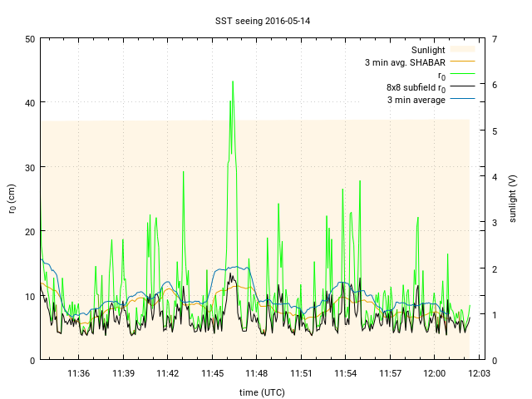Click the 30 tick on the left axis
The height and width of the screenshot is (399, 532).
coord(29,167)
